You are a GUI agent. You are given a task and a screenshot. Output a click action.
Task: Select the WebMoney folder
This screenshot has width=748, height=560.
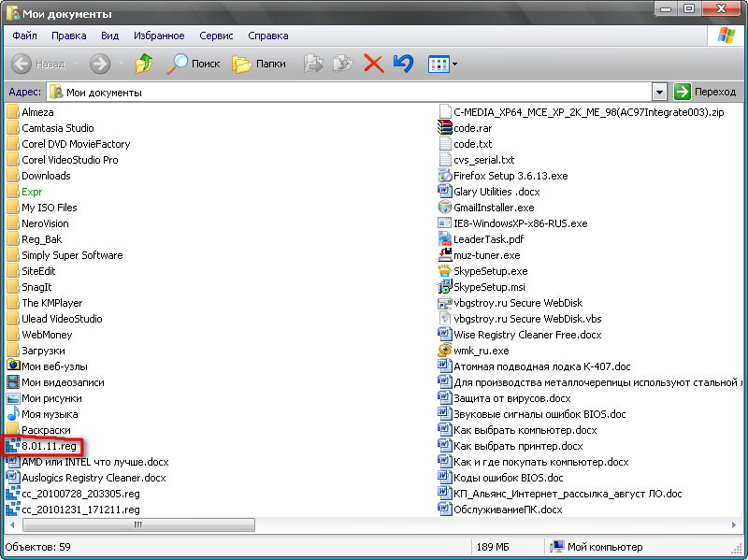[39, 335]
